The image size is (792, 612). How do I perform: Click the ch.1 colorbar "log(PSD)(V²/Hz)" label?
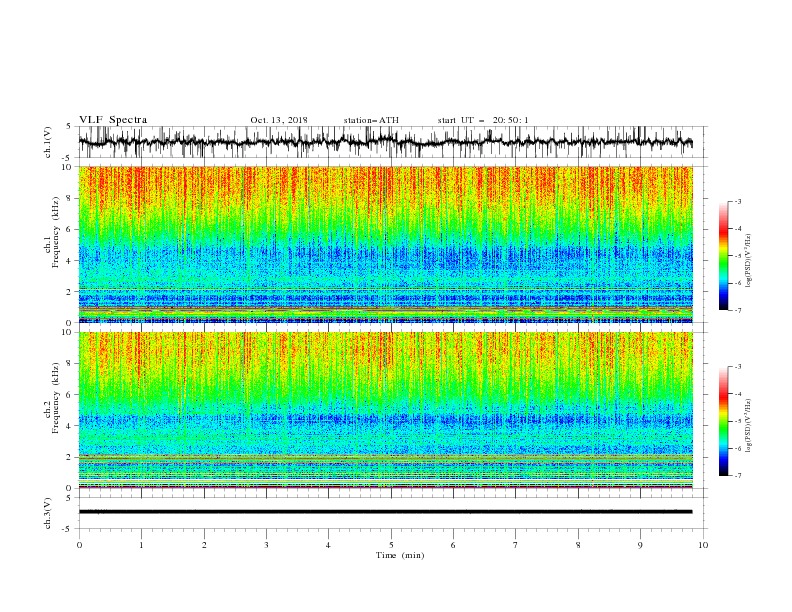tap(749, 261)
